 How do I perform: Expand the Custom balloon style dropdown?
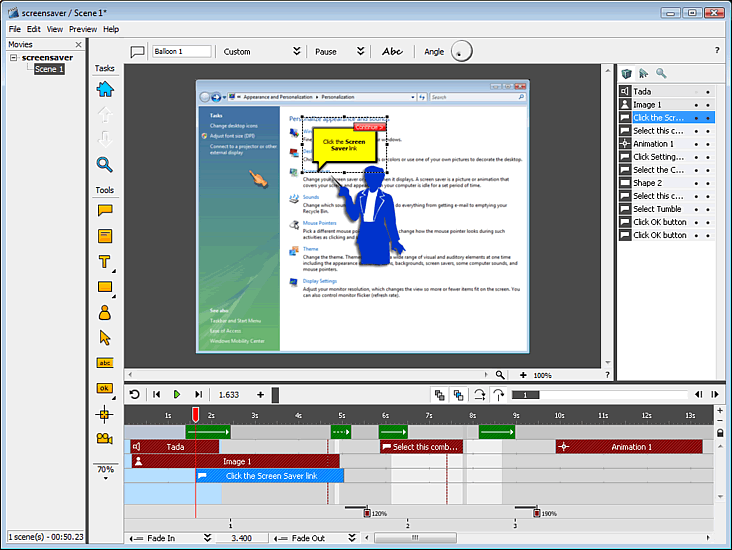(296, 52)
